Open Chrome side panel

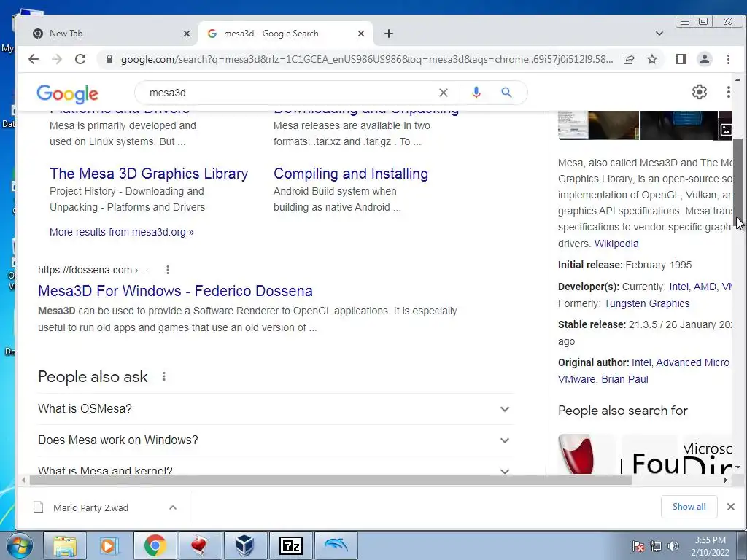pyautogui.click(x=681, y=59)
